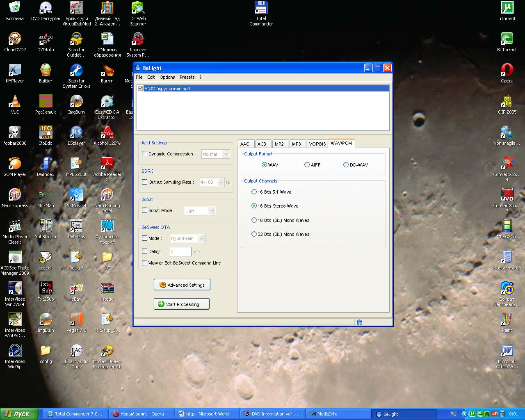Launch KMPlayer from the desktop
Screen dimensions: 525x420
tap(15, 74)
